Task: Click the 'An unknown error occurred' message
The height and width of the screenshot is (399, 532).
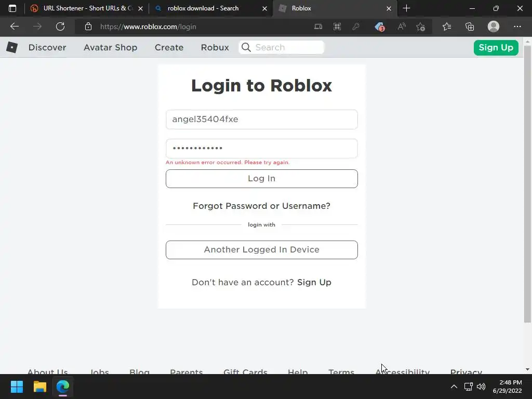Action: pyautogui.click(x=228, y=162)
